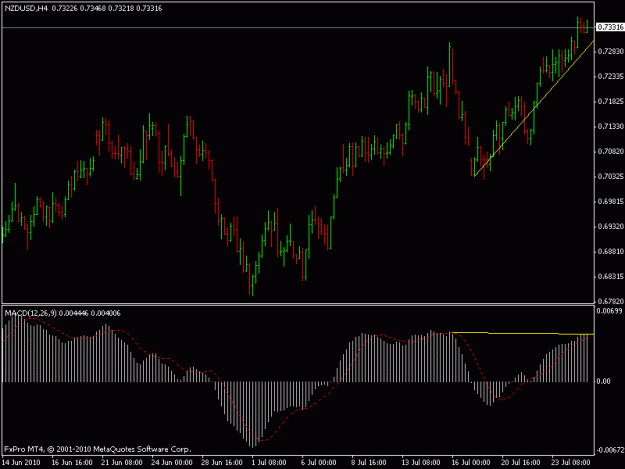
Task: Click the 0.69320 price axis label
Action: point(610,226)
